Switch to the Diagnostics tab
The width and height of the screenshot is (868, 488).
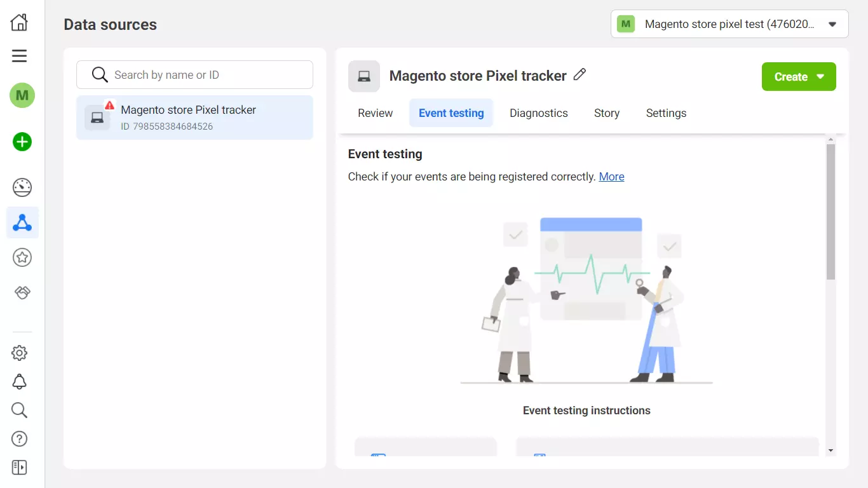(538, 113)
